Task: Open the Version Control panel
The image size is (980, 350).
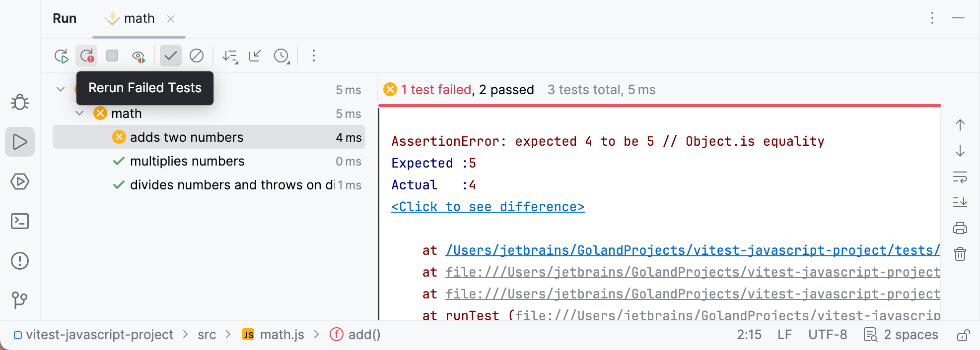Action: coord(20,300)
